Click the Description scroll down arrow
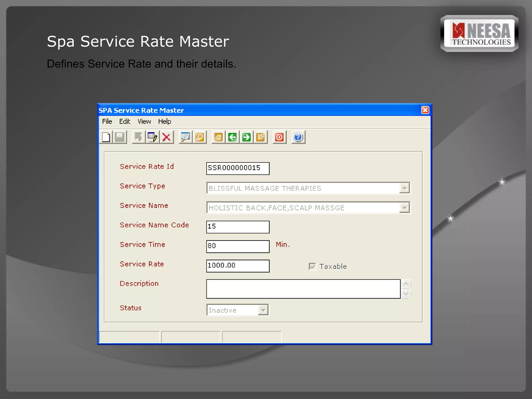The height and width of the screenshot is (399, 532). coord(406,294)
